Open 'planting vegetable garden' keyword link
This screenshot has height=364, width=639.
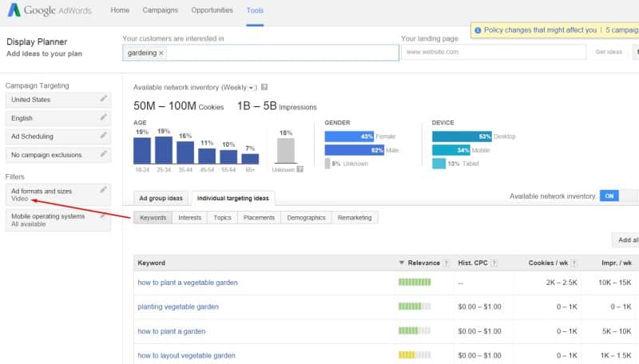[178, 307]
